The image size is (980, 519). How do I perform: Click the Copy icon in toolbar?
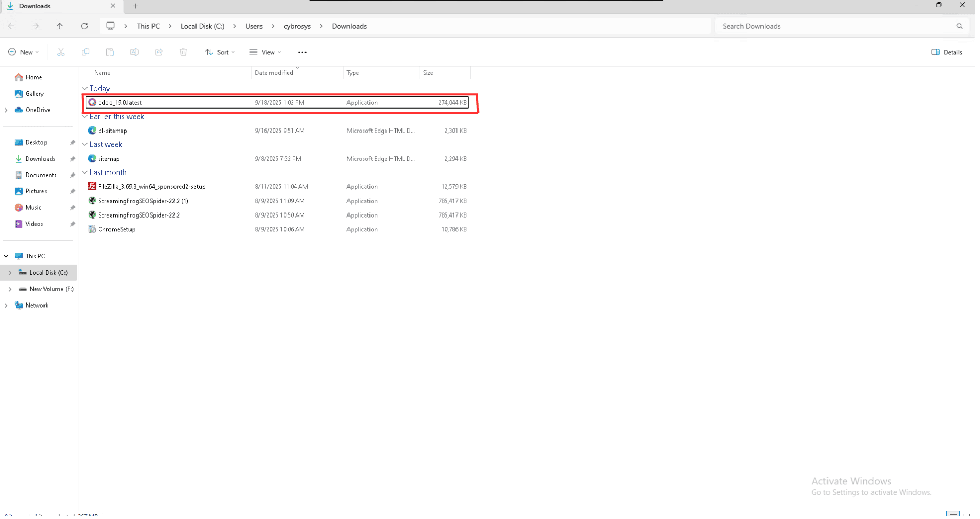point(85,52)
